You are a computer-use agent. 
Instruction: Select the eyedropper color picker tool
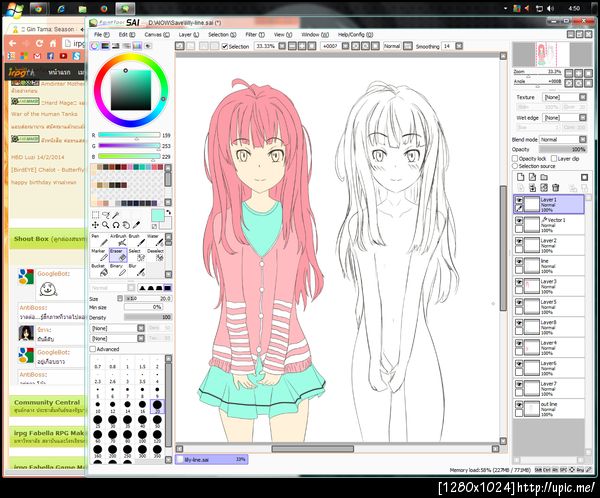click(136, 225)
